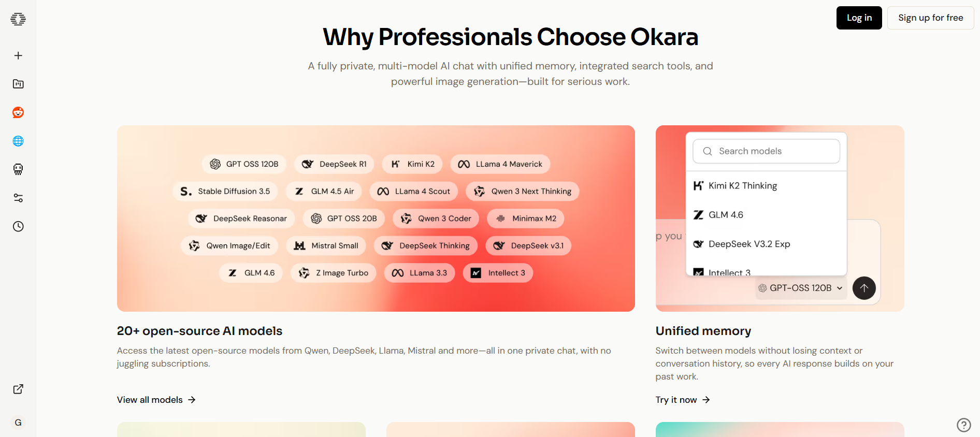This screenshot has width=980, height=437.
Task: Click Sign up for free button
Action: 930,18
